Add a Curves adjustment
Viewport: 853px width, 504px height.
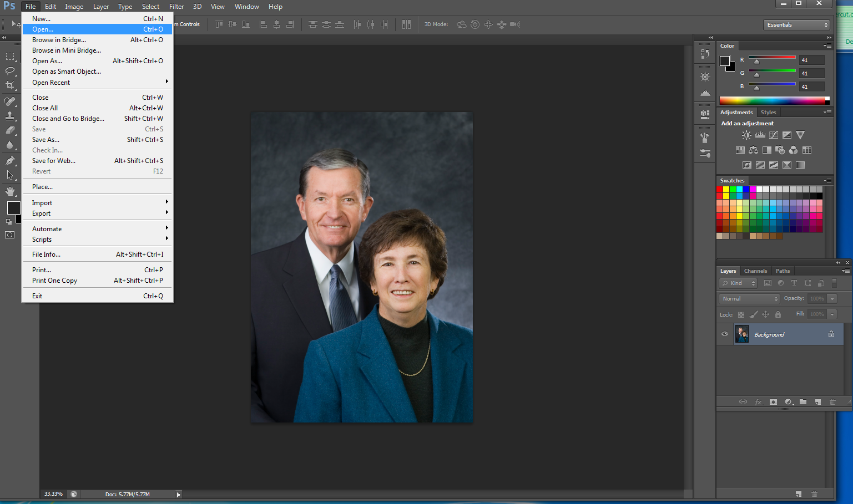774,135
